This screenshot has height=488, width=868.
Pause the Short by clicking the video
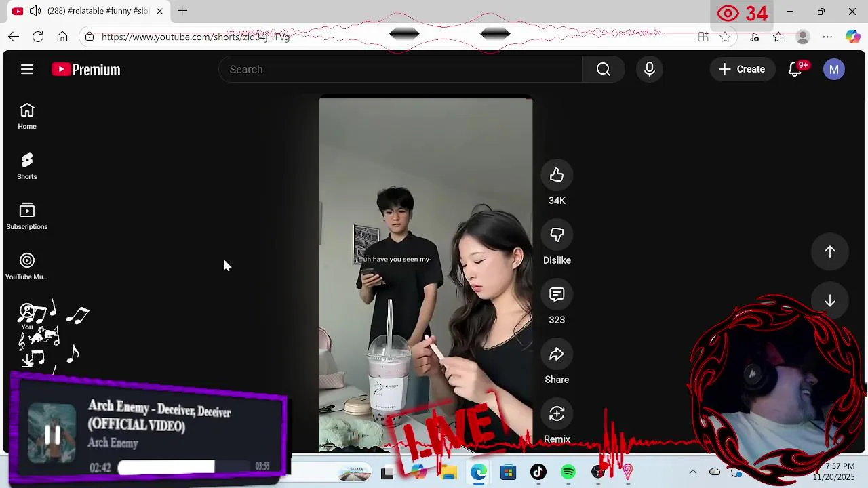click(426, 274)
